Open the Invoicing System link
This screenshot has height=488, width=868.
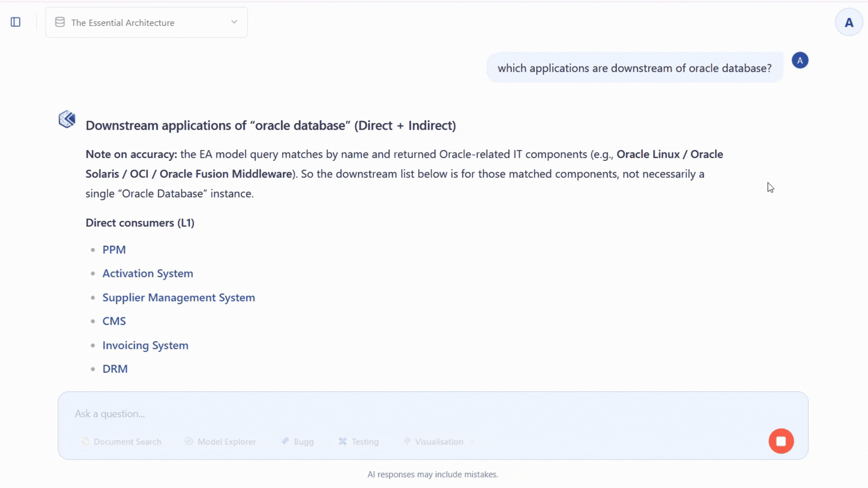[x=145, y=346]
